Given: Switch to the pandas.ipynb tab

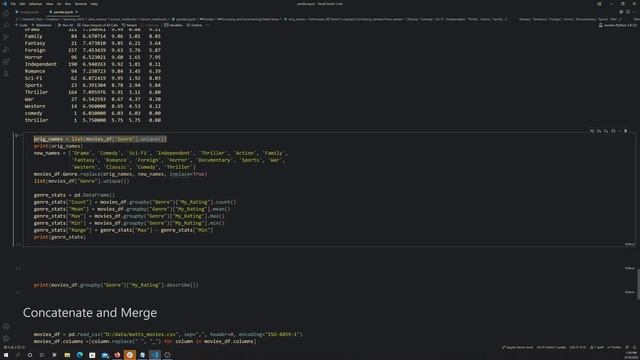Looking at the screenshot, I should point(63,12).
